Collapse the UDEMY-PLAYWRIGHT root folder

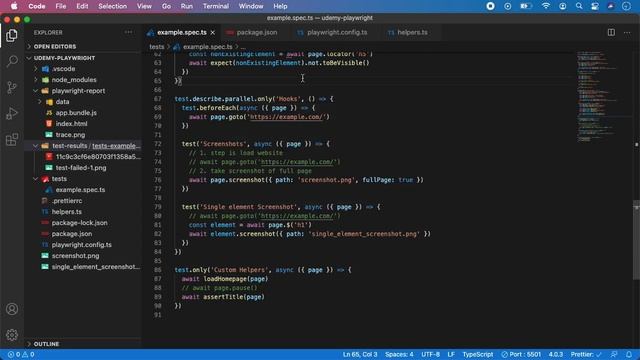(x=64, y=58)
